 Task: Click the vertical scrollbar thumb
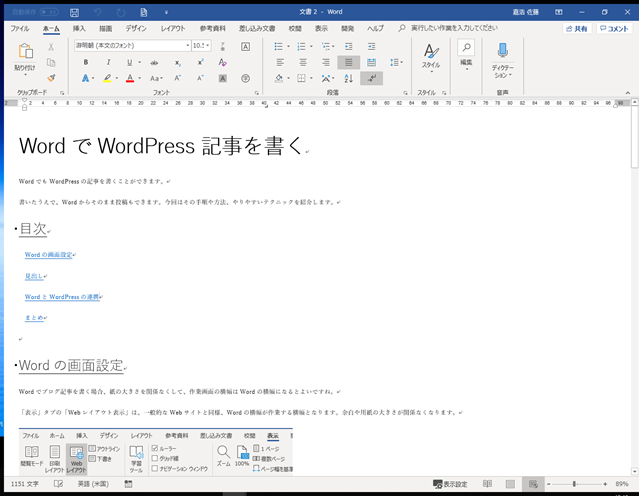tap(635, 137)
